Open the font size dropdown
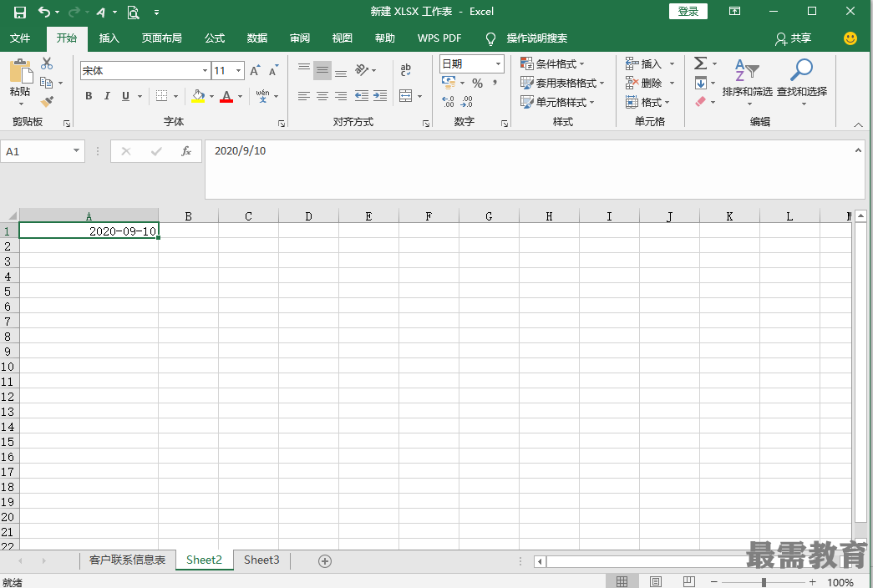This screenshot has height=588, width=873. pos(238,71)
